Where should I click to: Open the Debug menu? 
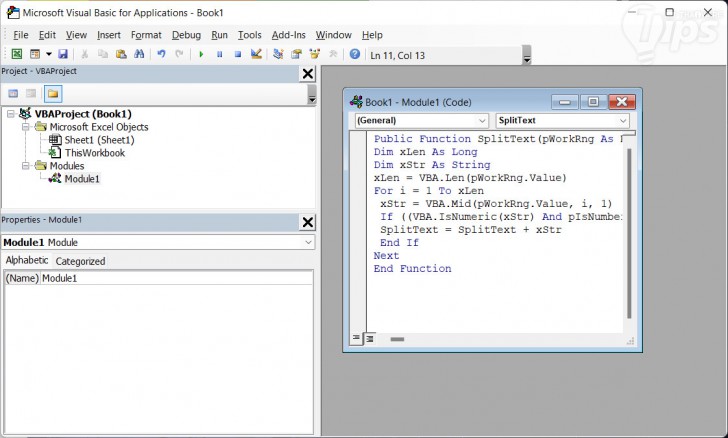(186, 35)
